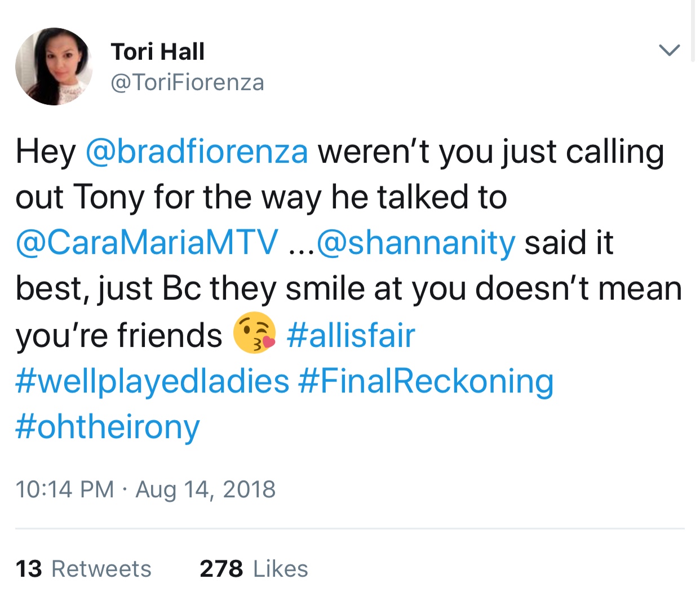This screenshot has width=700, height=606.
Task: Open the @shannanity mention
Action: tap(417, 243)
